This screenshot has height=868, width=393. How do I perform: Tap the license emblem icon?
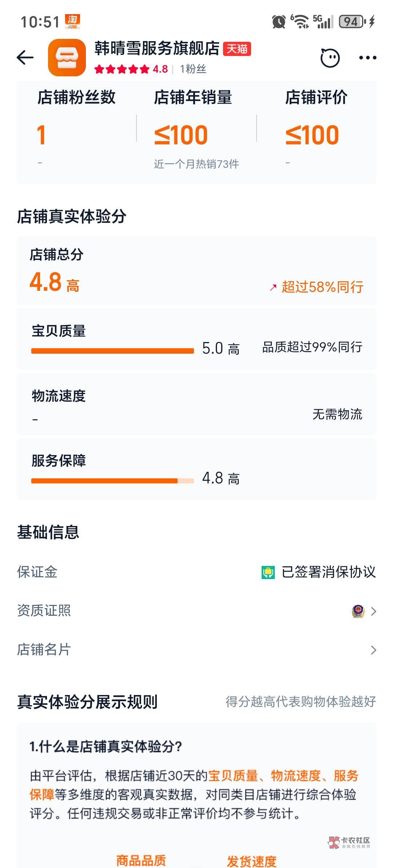[x=358, y=611]
